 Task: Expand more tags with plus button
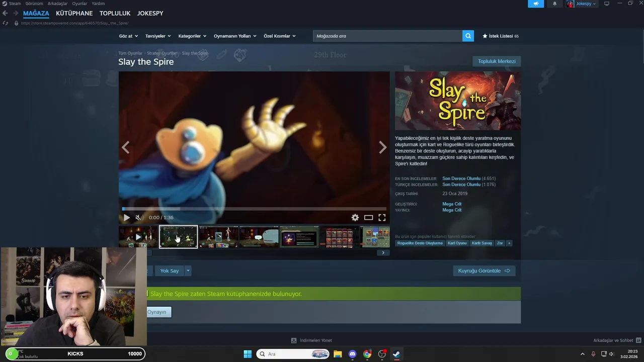point(509,243)
